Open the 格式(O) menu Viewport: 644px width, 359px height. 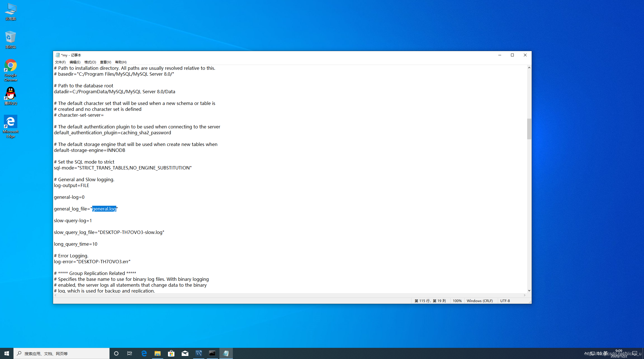[x=90, y=62]
